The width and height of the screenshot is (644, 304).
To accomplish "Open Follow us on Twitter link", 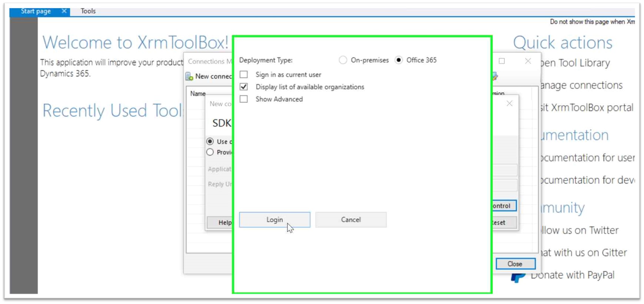I will point(580,230).
